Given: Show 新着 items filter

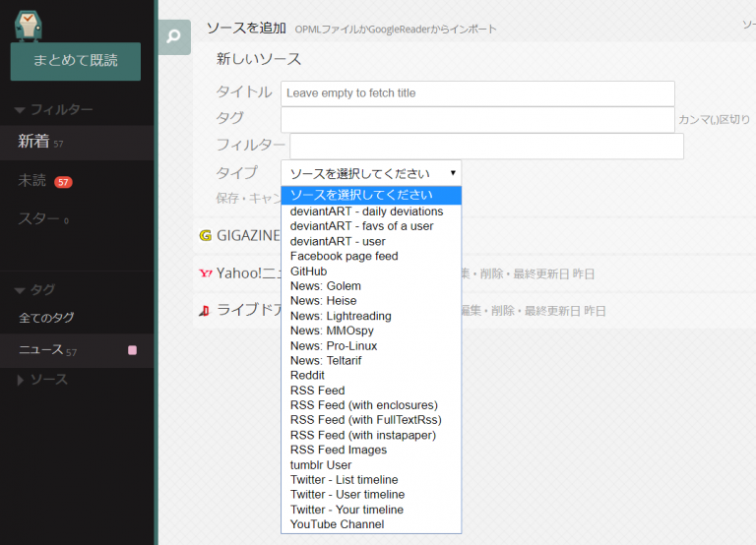Looking at the screenshot, I should 34,143.
